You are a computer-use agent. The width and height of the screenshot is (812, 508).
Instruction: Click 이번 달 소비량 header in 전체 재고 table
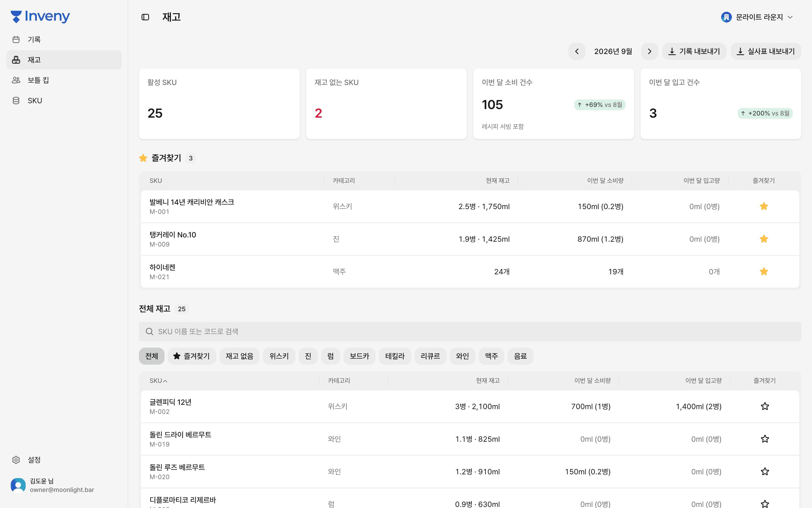(x=592, y=381)
